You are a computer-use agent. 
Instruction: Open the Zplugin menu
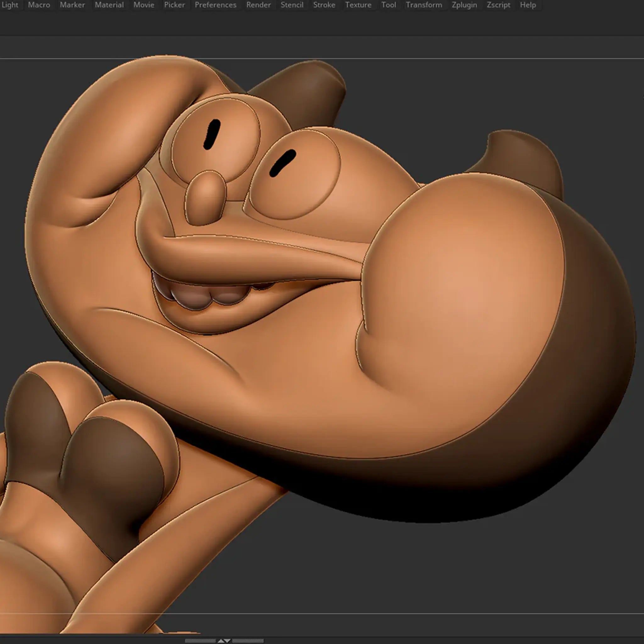[x=464, y=5]
